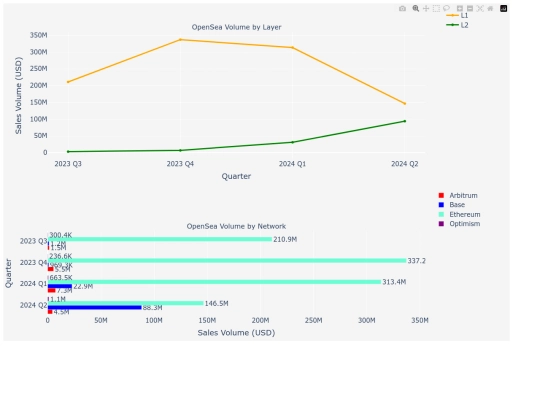Click the '250M' tick on bar chart x-axis
The height and width of the screenshot is (405, 540).
point(313,320)
